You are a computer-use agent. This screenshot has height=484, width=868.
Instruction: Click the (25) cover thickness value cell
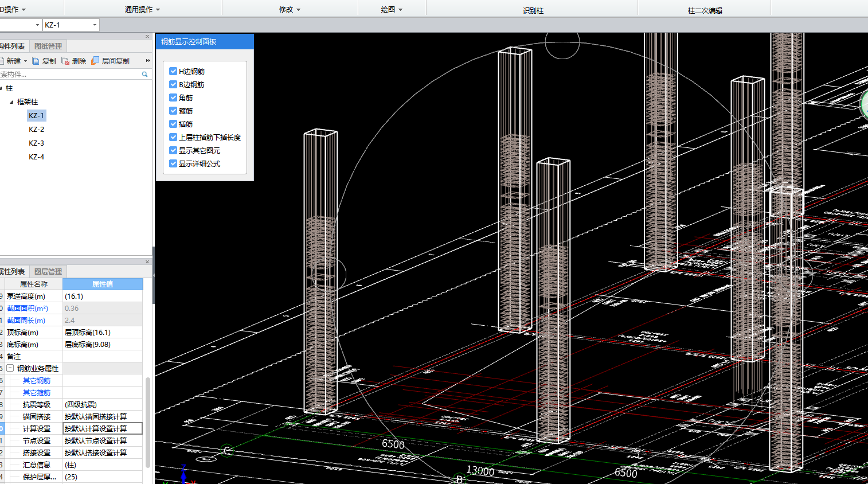click(x=103, y=477)
